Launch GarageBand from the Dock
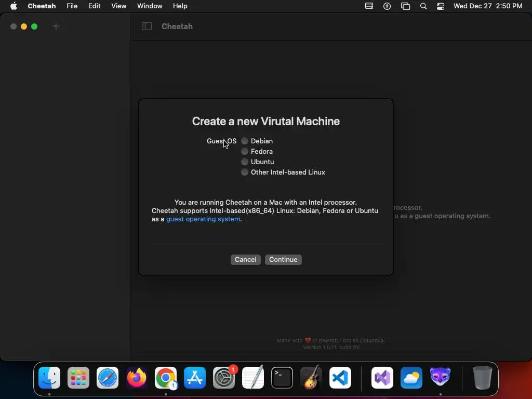The image size is (532, 399). [x=311, y=378]
